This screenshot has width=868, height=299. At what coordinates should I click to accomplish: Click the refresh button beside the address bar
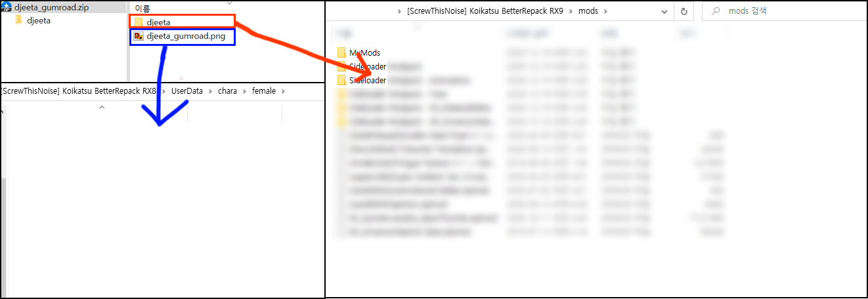684,11
